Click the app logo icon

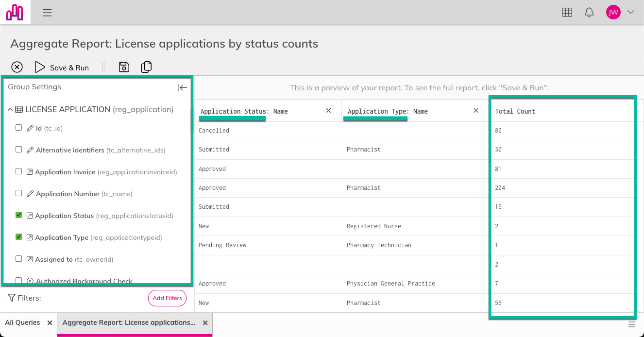click(15, 12)
